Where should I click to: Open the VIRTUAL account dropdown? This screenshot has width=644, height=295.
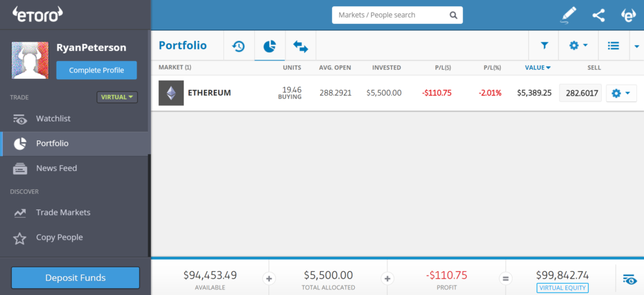point(117,97)
